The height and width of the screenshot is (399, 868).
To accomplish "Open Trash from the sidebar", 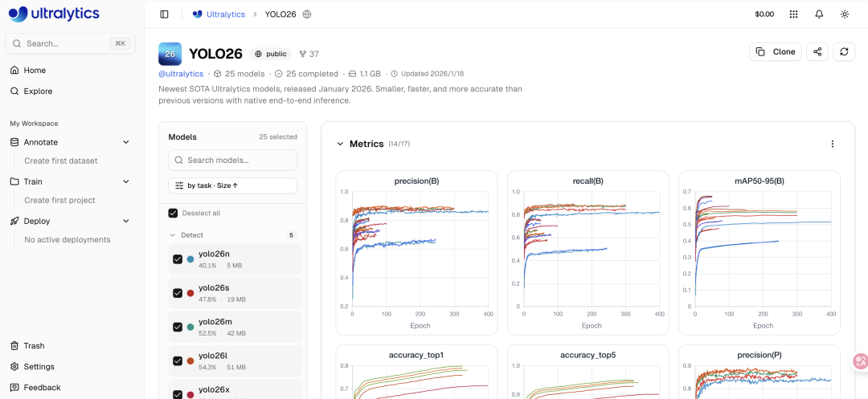I will [x=34, y=345].
